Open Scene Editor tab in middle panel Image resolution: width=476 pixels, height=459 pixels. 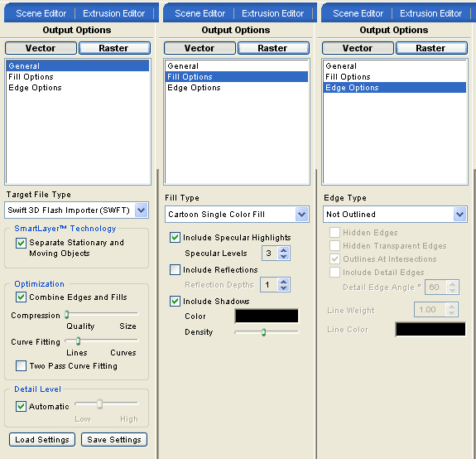tap(200, 13)
